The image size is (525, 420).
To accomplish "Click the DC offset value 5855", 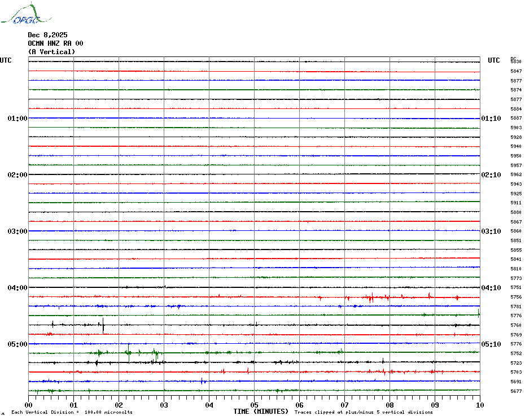I will tap(516, 250).
